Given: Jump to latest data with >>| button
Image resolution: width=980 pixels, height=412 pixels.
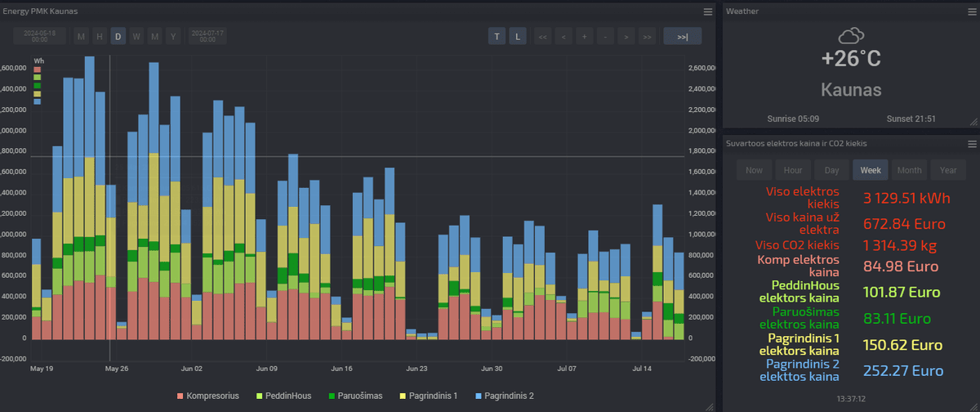Looking at the screenshot, I should tap(681, 36).
